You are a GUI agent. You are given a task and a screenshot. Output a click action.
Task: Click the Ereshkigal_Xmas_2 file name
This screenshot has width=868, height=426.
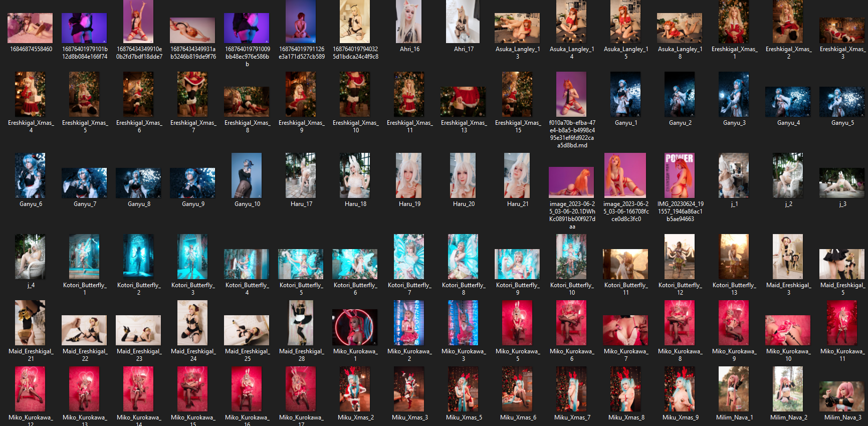pyautogui.click(x=788, y=53)
